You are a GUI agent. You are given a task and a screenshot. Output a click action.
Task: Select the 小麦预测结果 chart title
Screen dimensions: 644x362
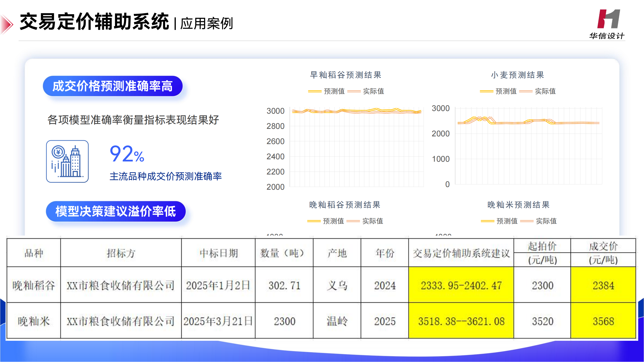pos(517,75)
